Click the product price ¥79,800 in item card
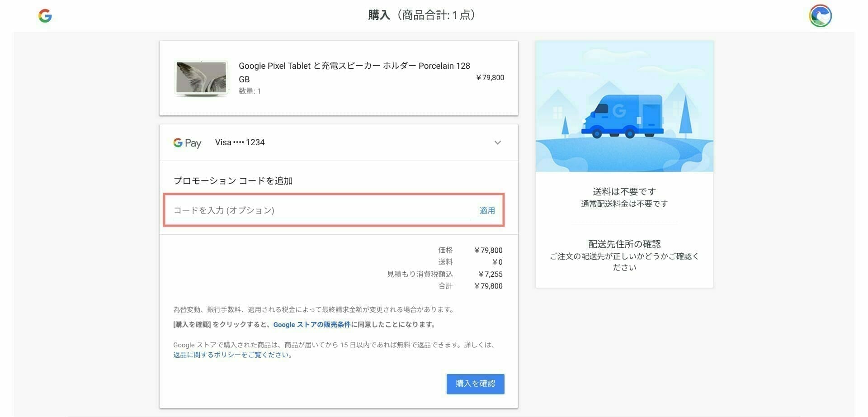 490,78
